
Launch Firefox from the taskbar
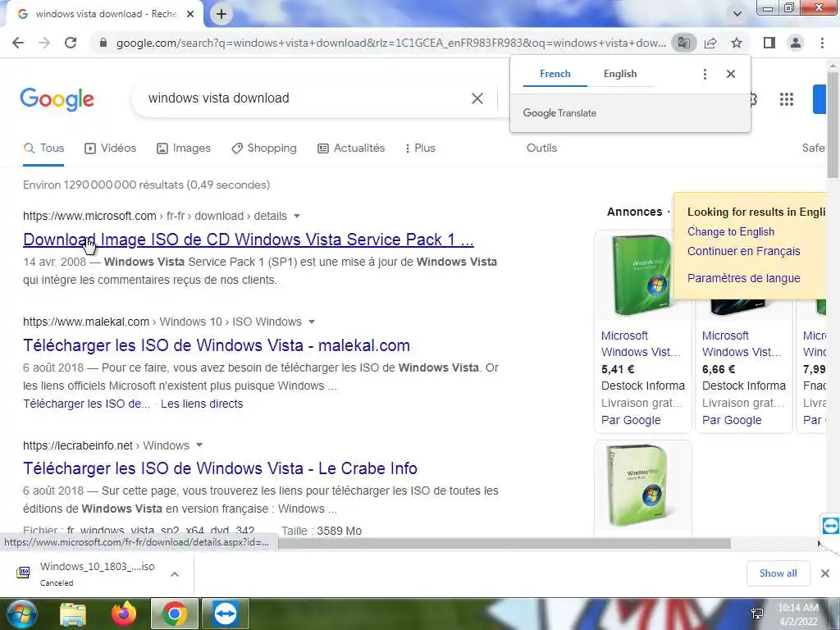[124, 614]
